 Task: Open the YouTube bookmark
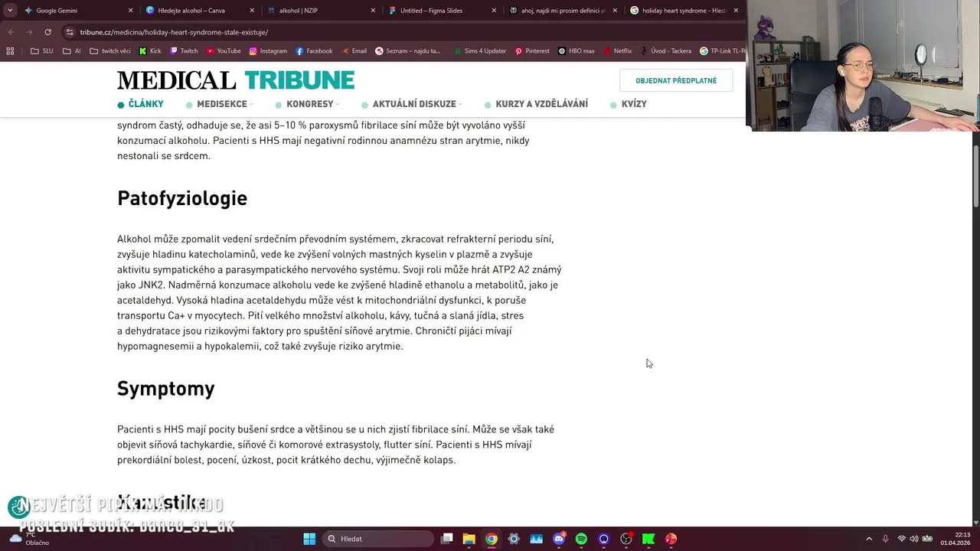[x=224, y=51]
